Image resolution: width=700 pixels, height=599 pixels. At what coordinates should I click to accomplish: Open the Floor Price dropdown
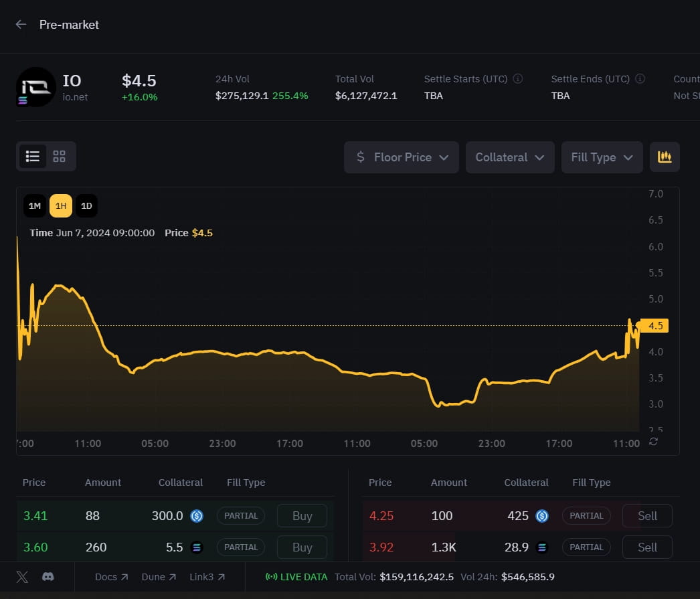click(402, 157)
